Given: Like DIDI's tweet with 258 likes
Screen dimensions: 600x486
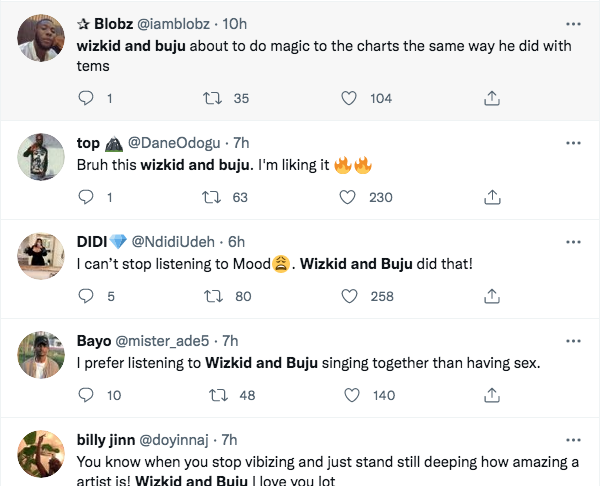Looking at the screenshot, I should click(x=349, y=296).
